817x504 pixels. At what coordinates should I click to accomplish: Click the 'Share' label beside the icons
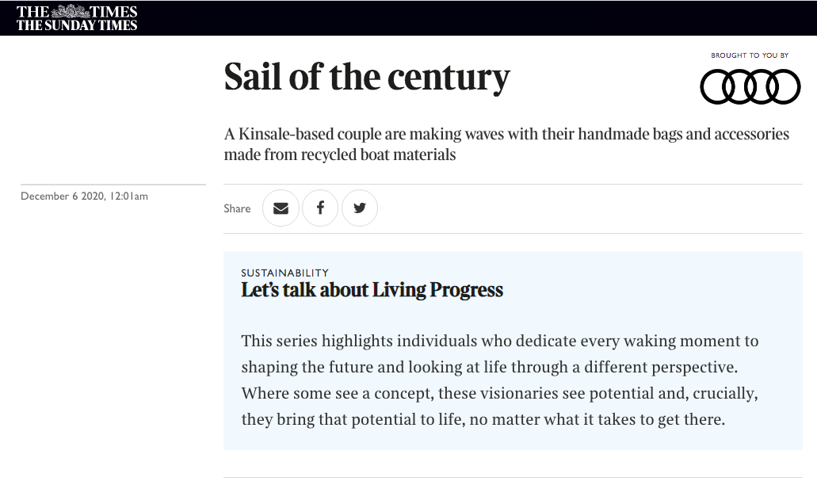pyautogui.click(x=237, y=208)
